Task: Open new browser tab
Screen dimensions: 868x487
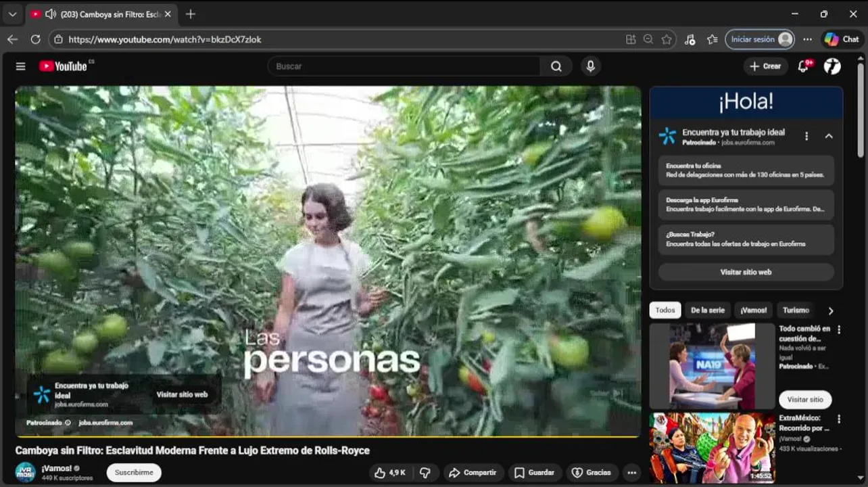Action: coord(191,14)
